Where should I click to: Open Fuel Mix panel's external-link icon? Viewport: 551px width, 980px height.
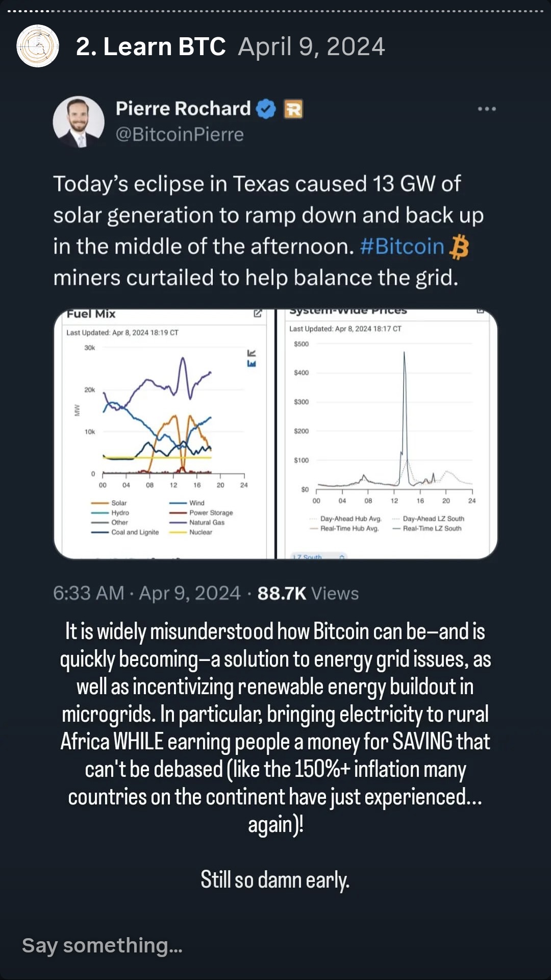(x=258, y=313)
